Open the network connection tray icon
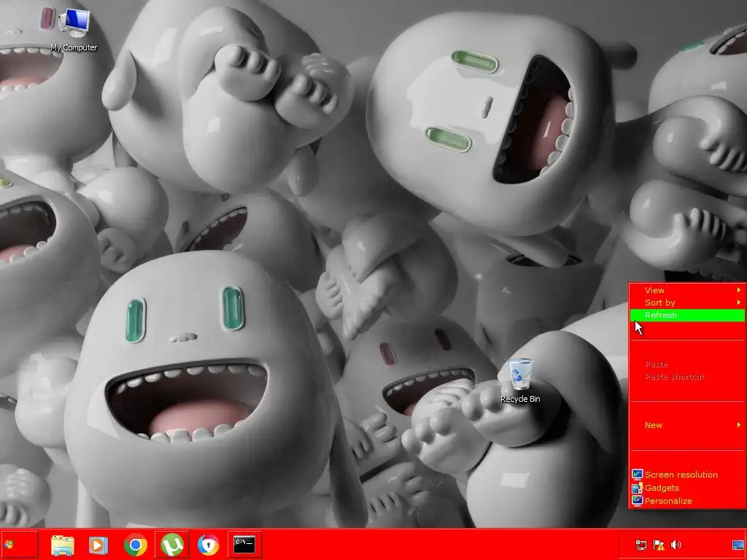Screen dimensions: 747x560 [x=641, y=545]
